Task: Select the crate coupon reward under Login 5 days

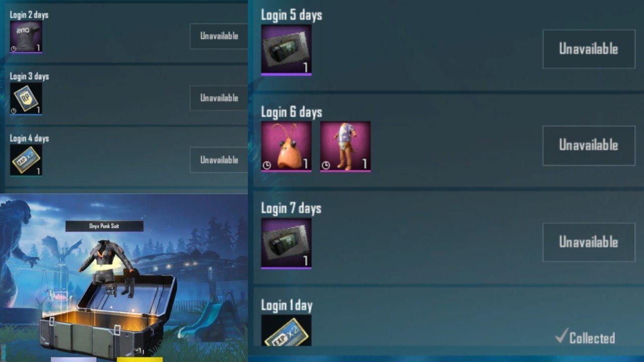Action: (286, 50)
